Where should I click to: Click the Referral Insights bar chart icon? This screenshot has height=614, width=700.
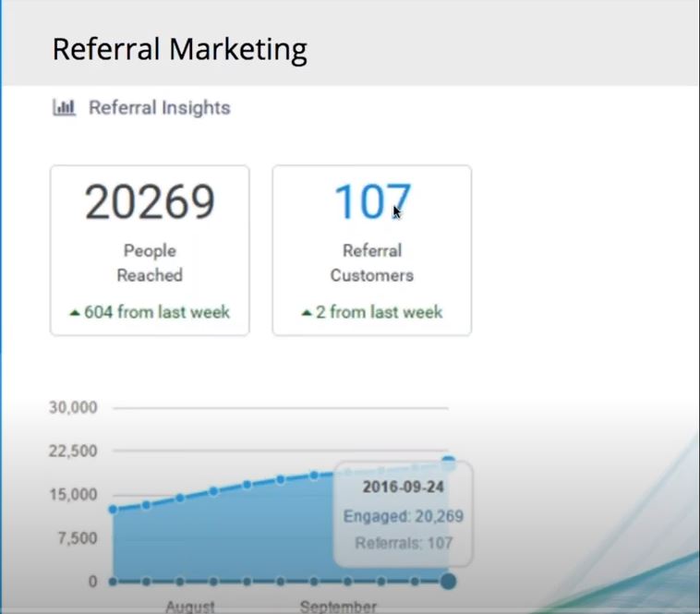tap(65, 107)
